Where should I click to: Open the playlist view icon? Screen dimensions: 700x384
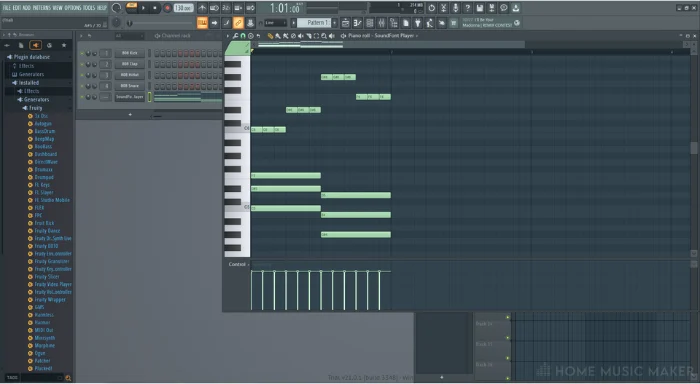pos(345,23)
